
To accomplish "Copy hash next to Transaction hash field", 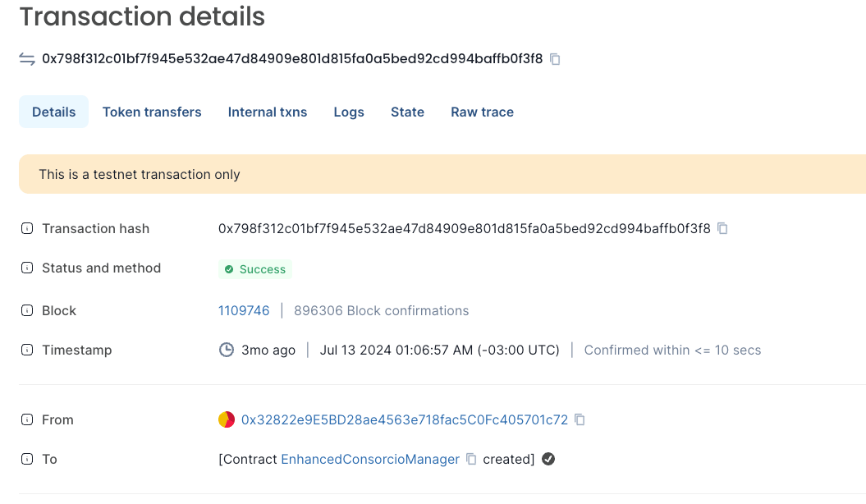I will pos(722,228).
